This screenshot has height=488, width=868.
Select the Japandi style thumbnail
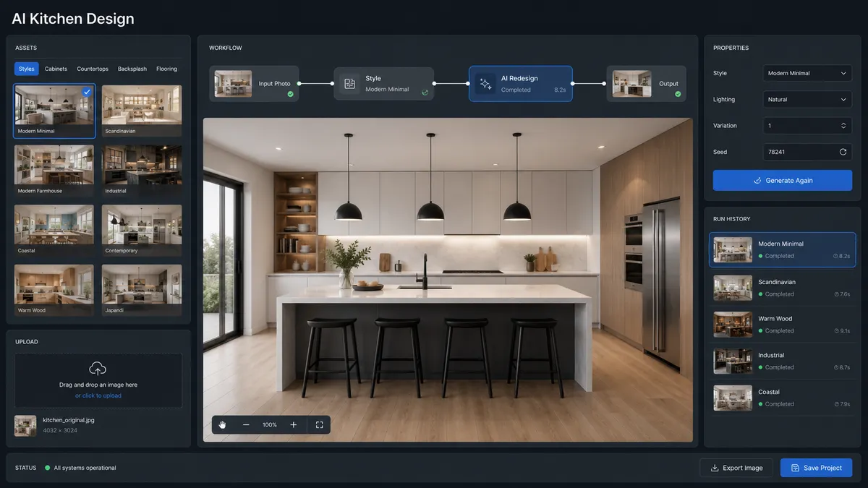(x=142, y=290)
